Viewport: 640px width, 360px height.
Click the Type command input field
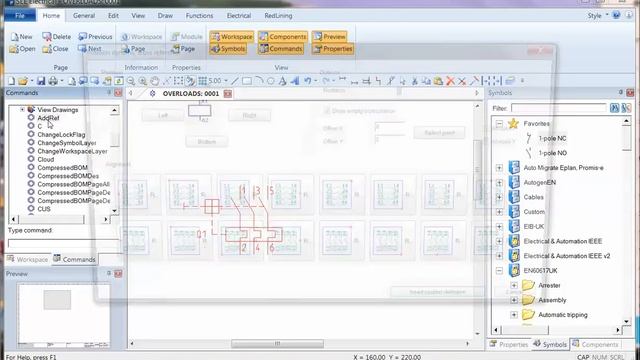coord(63,244)
